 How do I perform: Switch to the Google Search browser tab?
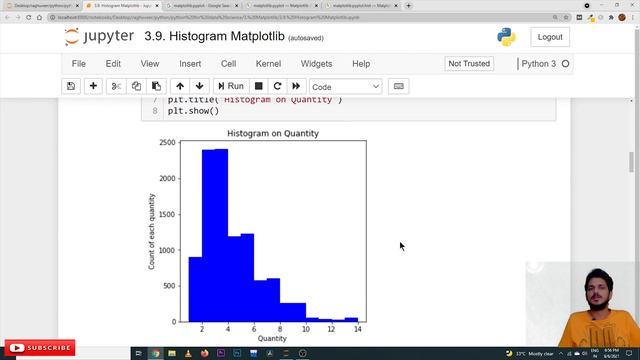click(x=202, y=6)
